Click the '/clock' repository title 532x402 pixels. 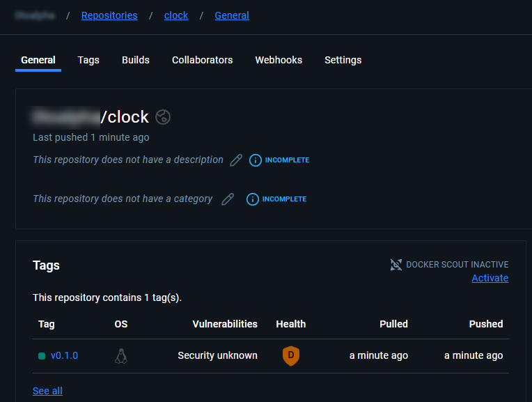pos(125,117)
